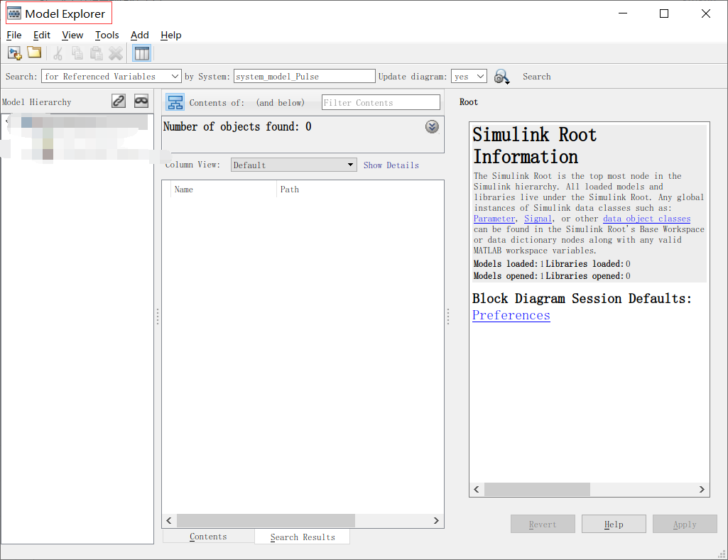The height and width of the screenshot is (560, 728).
Task: Click the Revert button
Action: 543,524
